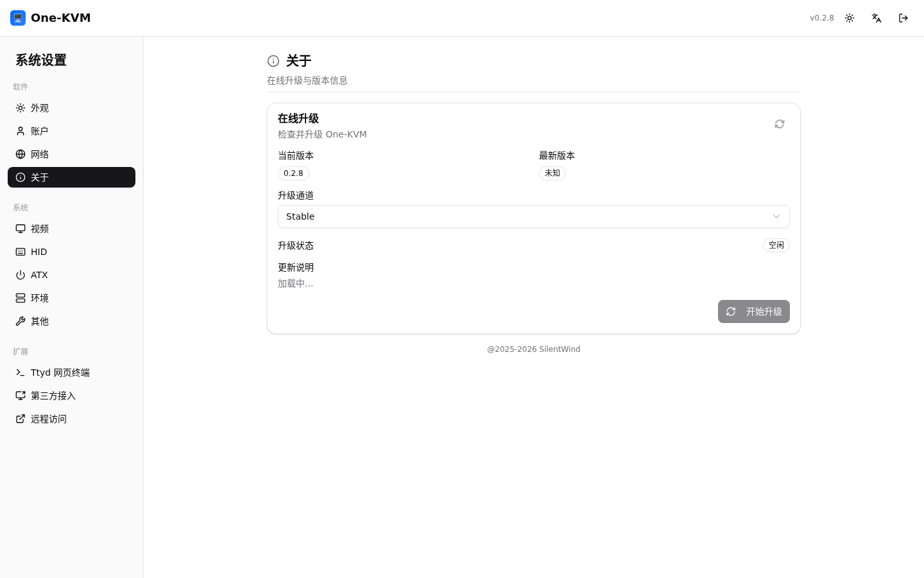The image size is (924, 578).
Task: Click the @2025-2026 SilentWind footer text
Action: [x=534, y=349]
